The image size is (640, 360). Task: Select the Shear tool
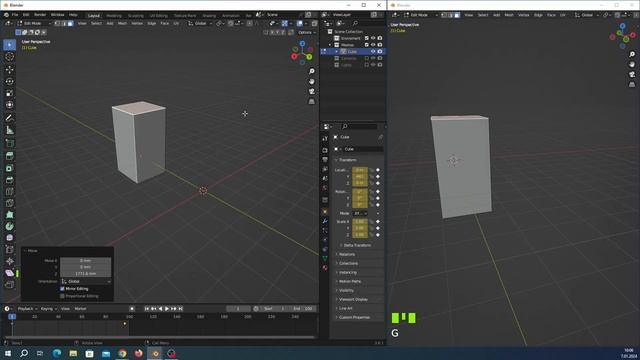click(x=9, y=273)
